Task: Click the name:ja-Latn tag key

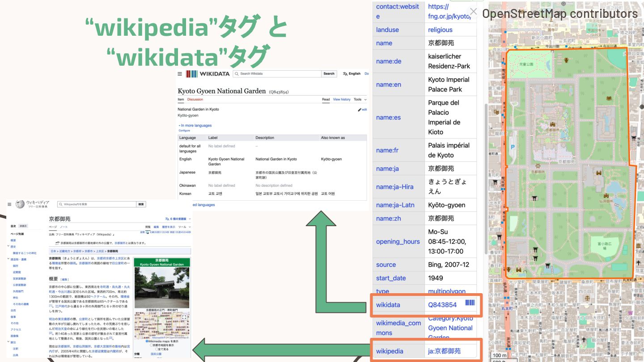Action: [395, 205]
